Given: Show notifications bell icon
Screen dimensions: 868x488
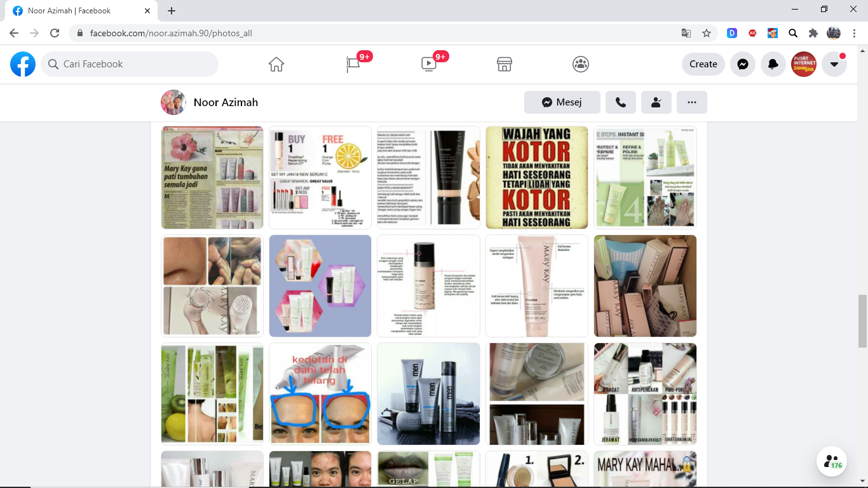Looking at the screenshot, I should 773,64.
